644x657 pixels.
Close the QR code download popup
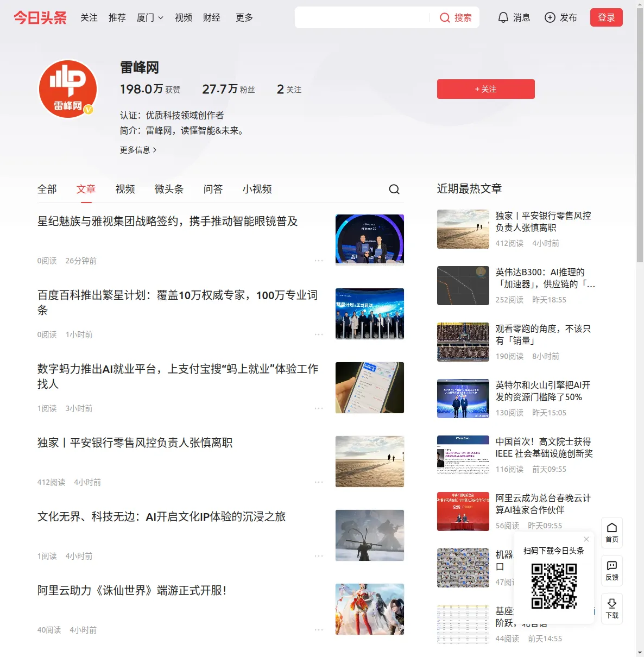(x=586, y=539)
